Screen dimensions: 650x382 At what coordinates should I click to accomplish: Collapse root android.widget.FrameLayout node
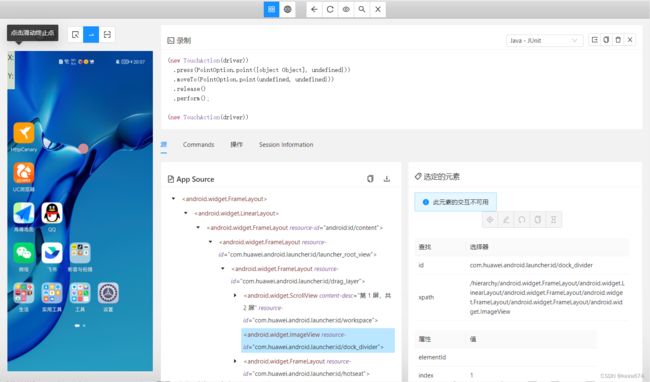173,199
